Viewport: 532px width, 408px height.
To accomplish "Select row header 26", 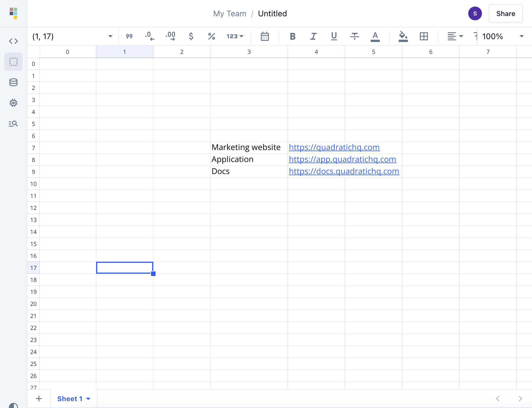I will [x=33, y=376].
